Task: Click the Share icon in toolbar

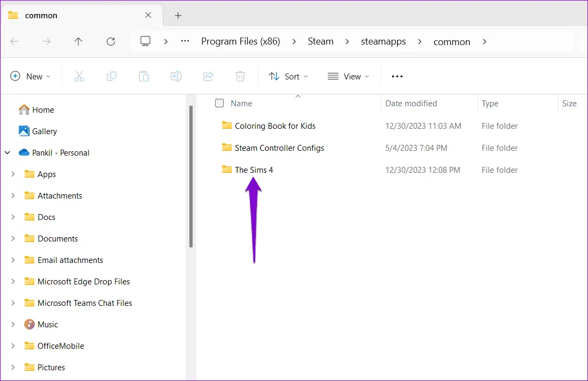Action: click(x=208, y=76)
